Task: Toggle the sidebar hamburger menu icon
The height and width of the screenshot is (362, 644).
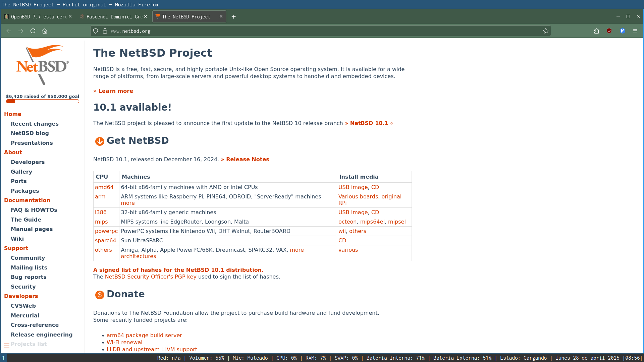Action: coord(7,346)
